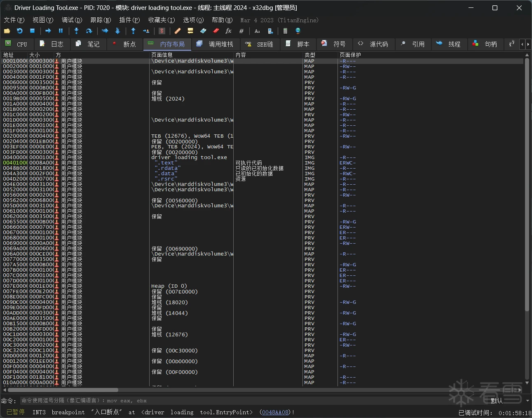Click the hash (#) variables icon

click(241, 31)
